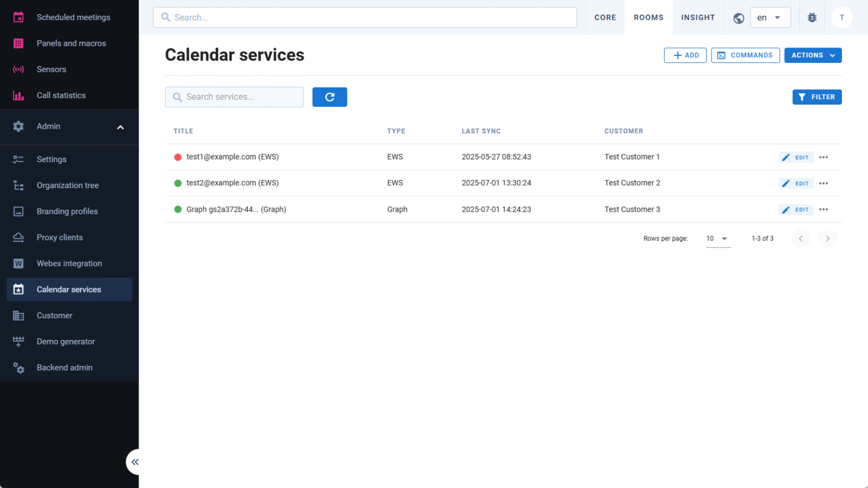Open more options for Graph gs2a372b-44 row
Viewport: 868px width, 488px height.
click(823, 210)
